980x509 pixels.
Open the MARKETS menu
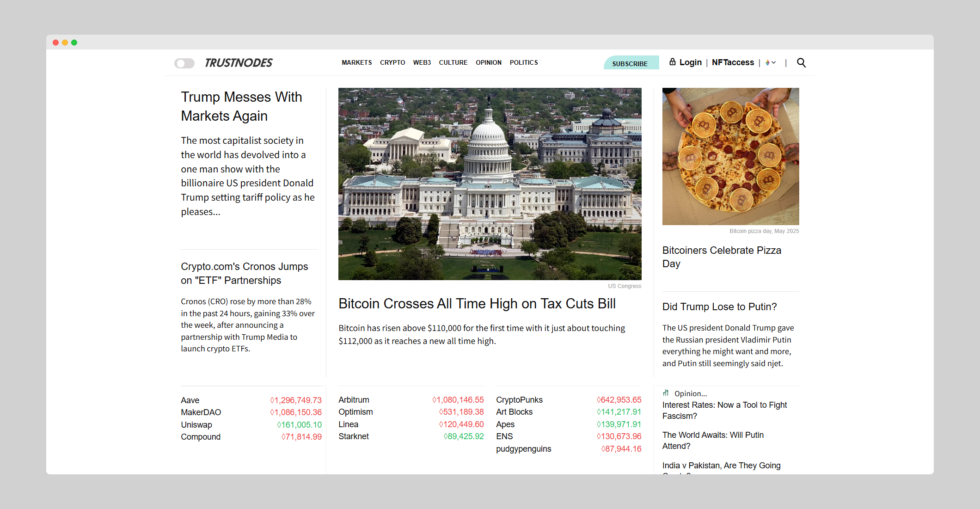point(356,62)
